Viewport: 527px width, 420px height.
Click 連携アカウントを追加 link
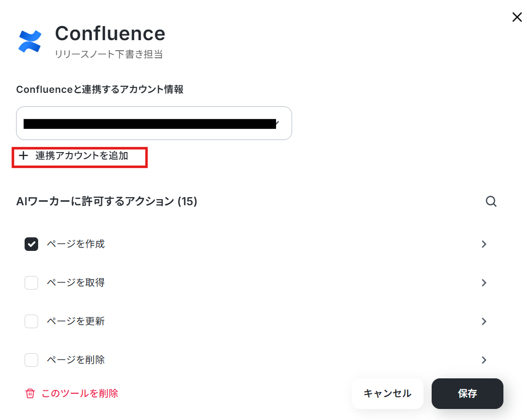coord(82,156)
